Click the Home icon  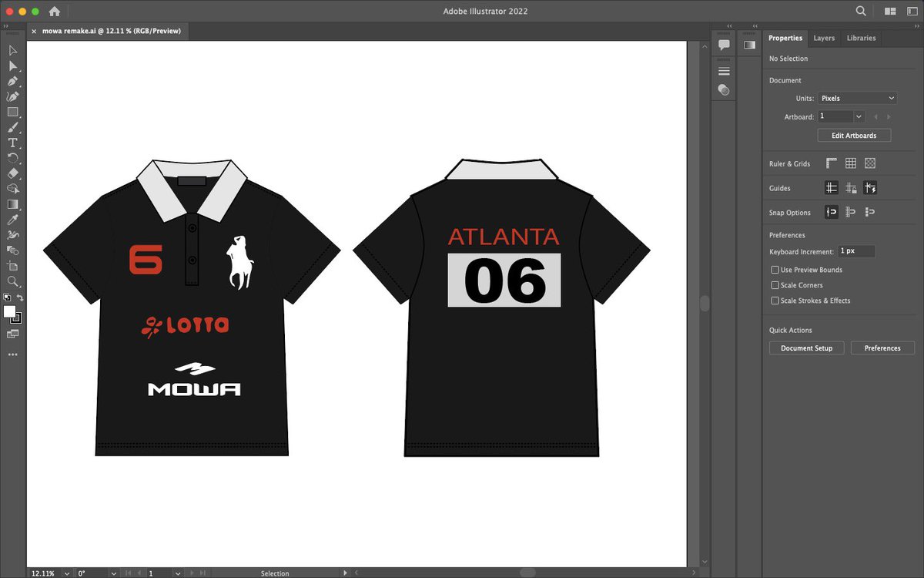[x=55, y=12]
